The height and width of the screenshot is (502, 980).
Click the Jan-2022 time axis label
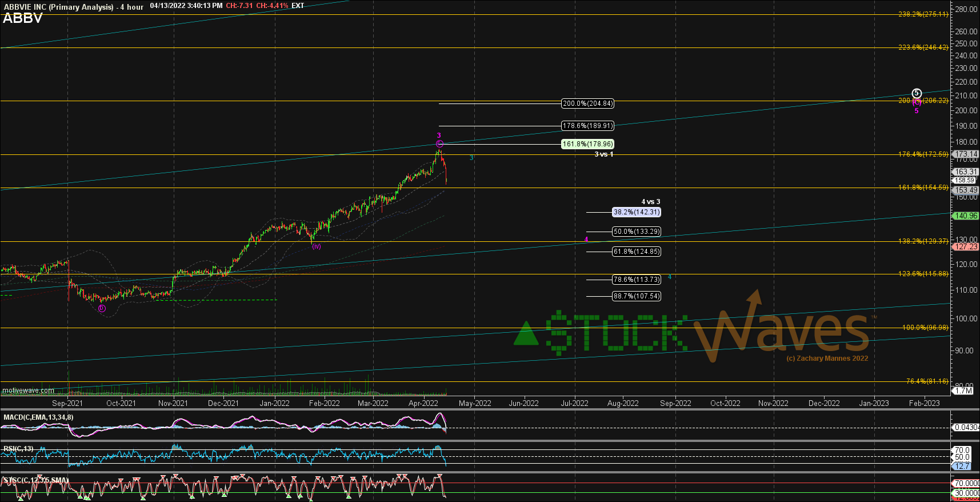(x=275, y=403)
